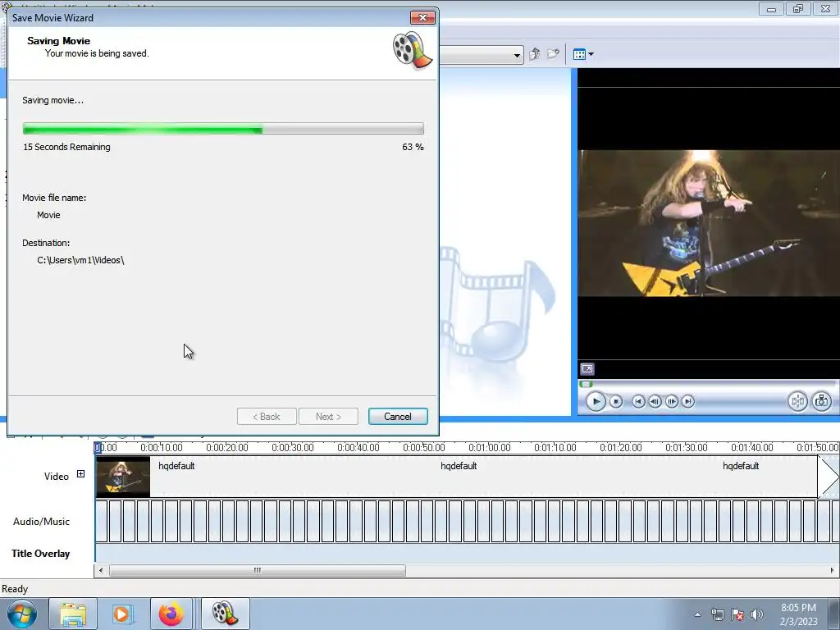
Task: Take a picture from preview
Action: click(x=822, y=401)
